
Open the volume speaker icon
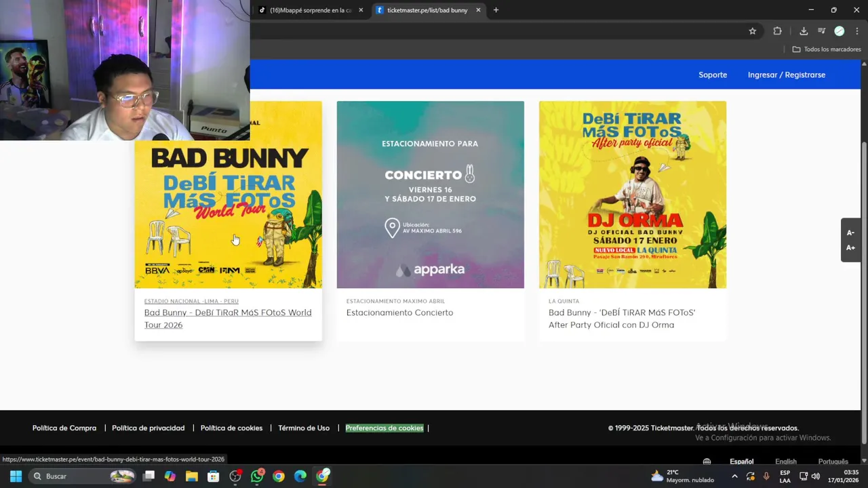[x=816, y=476]
